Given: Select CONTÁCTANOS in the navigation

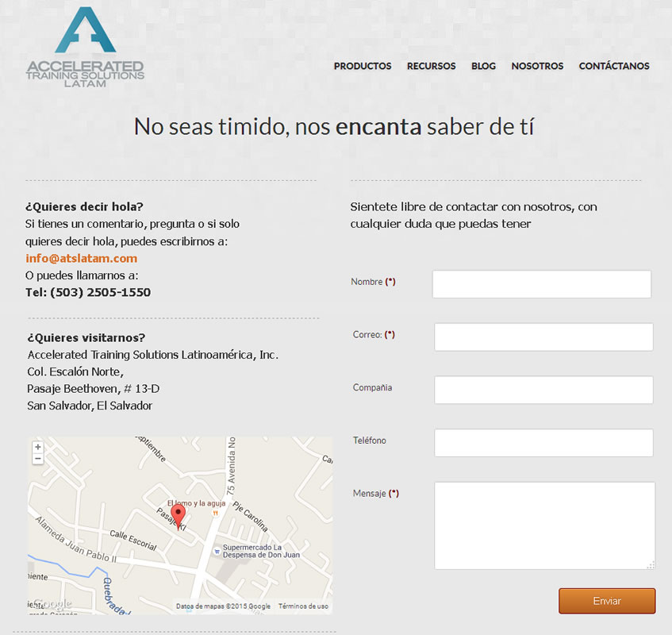Looking at the screenshot, I should (x=614, y=66).
